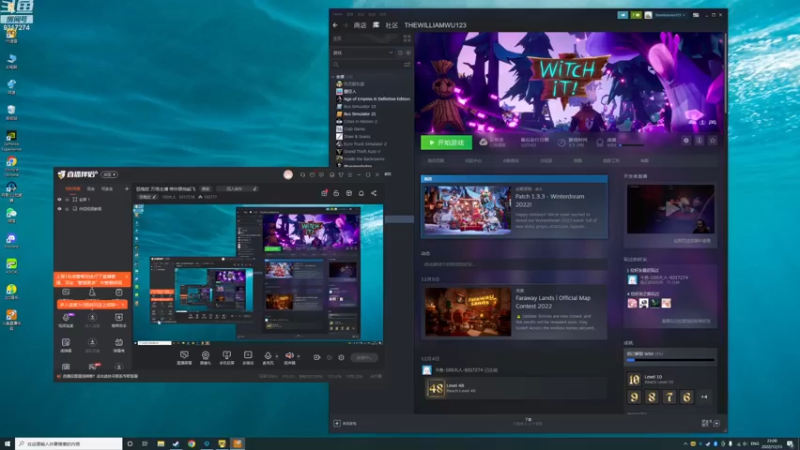
Task: Add a camera source in streaming app toolbar
Action: (205, 357)
